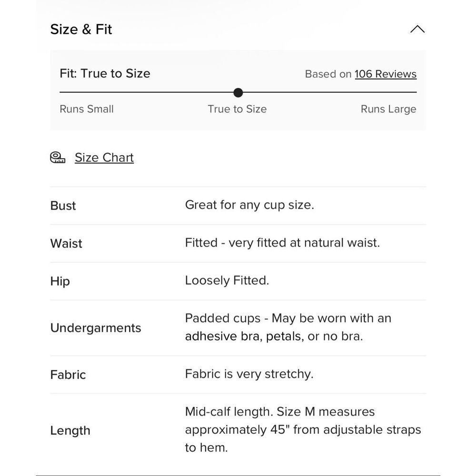
Task: Click the 'Based on' review text
Action: point(328,74)
